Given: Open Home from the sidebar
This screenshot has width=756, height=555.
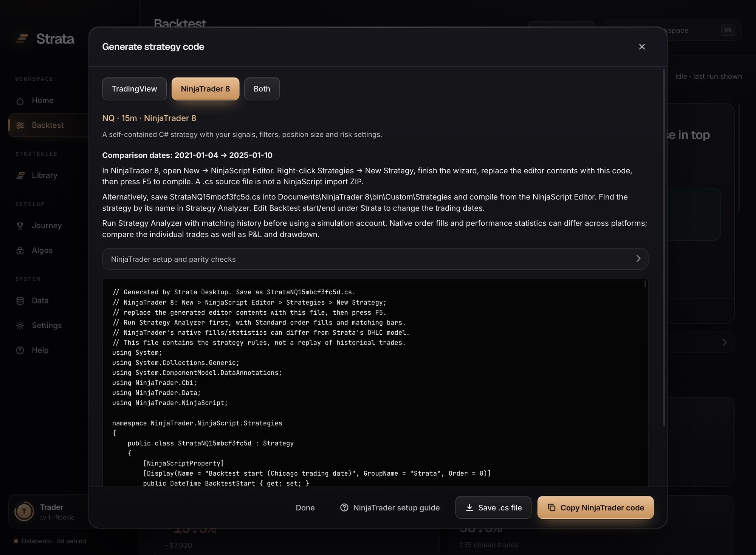Looking at the screenshot, I should pyautogui.click(x=42, y=100).
